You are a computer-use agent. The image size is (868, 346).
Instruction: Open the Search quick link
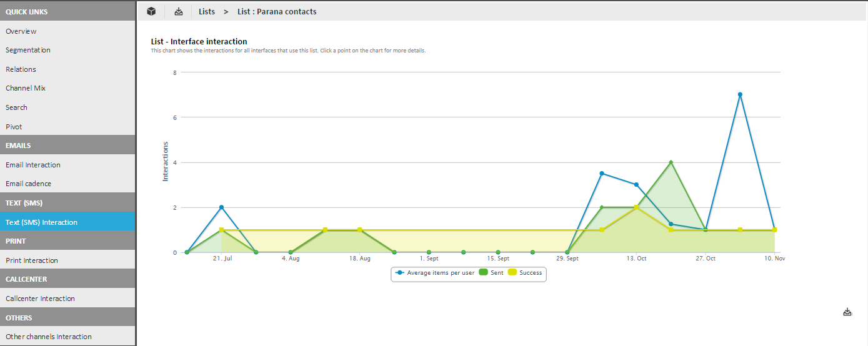(16, 107)
